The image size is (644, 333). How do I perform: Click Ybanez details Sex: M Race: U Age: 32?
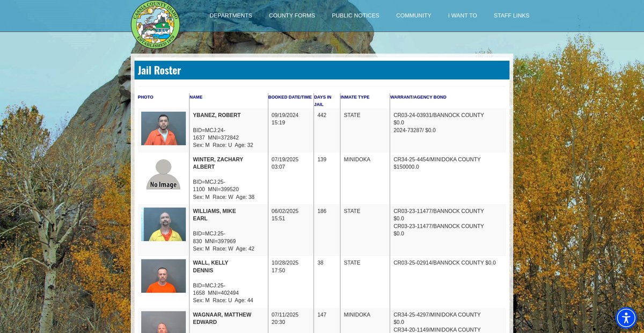223,146
